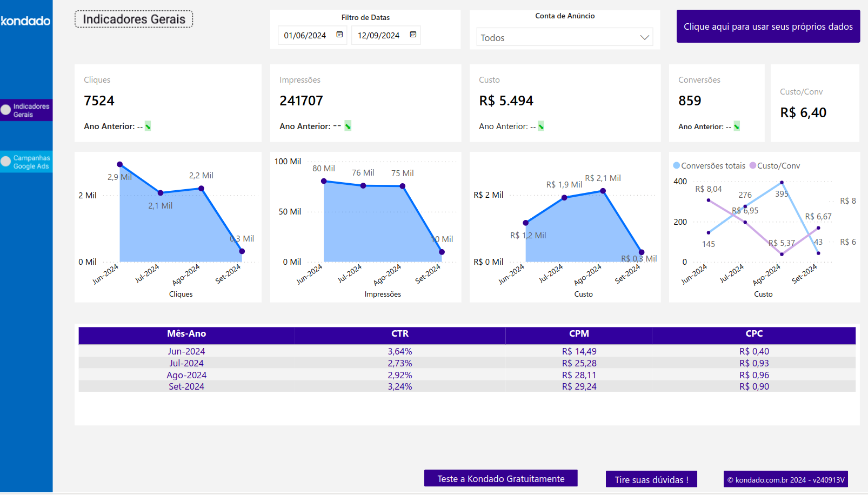Click the green trend arrow under Impressões
Screen dimensions: 868x495
pyautogui.click(x=348, y=125)
